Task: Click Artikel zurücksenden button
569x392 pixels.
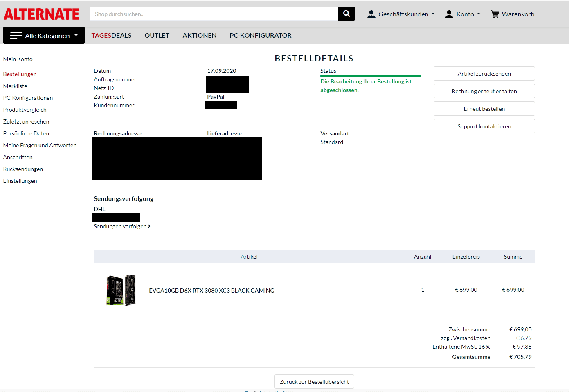Action: click(x=484, y=74)
